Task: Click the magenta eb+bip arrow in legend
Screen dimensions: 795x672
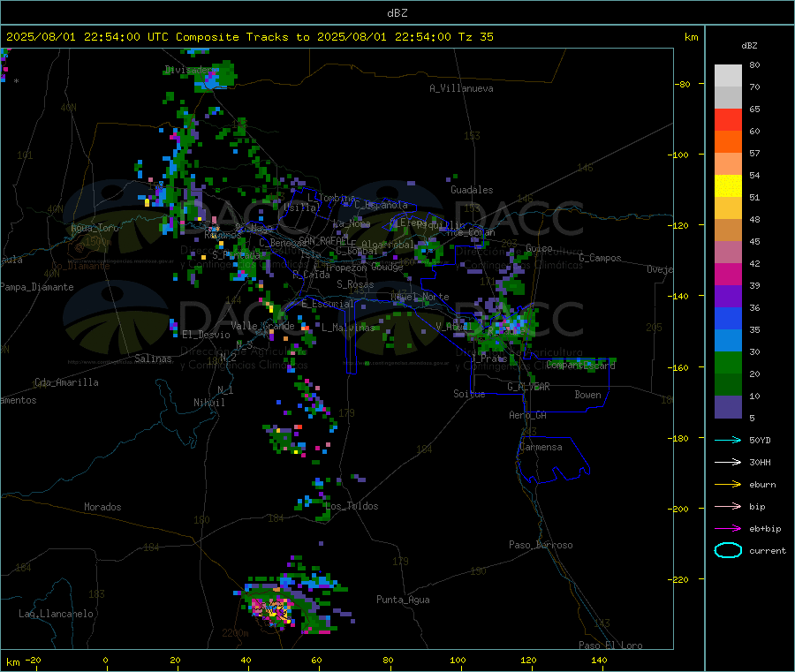Action: pyautogui.click(x=728, y=528)
